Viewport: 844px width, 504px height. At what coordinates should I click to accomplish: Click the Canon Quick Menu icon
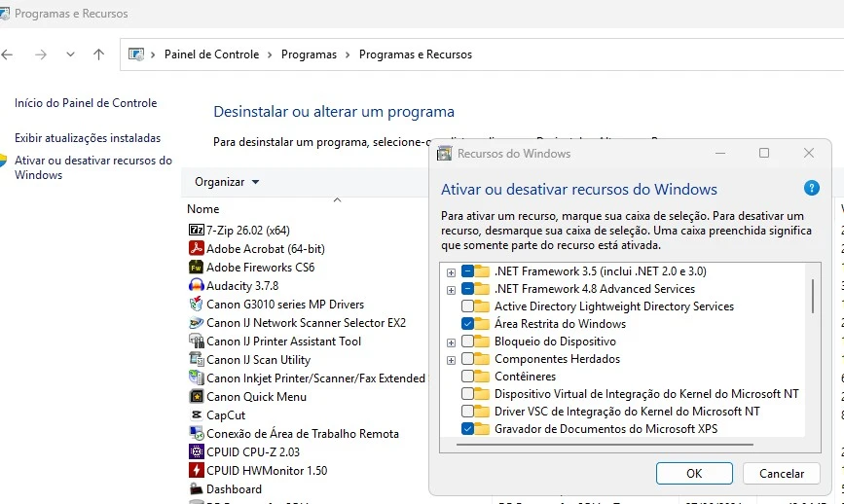click(196, 396)
